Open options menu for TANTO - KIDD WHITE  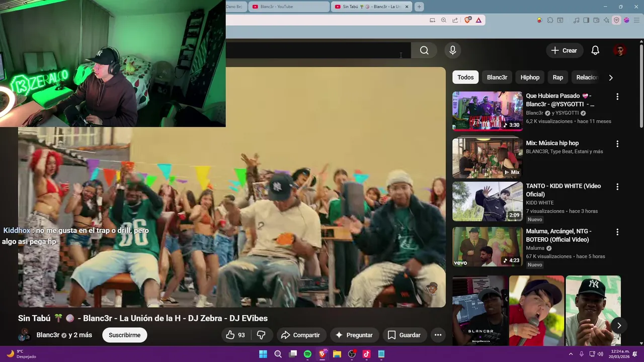(x=617, y=187)
